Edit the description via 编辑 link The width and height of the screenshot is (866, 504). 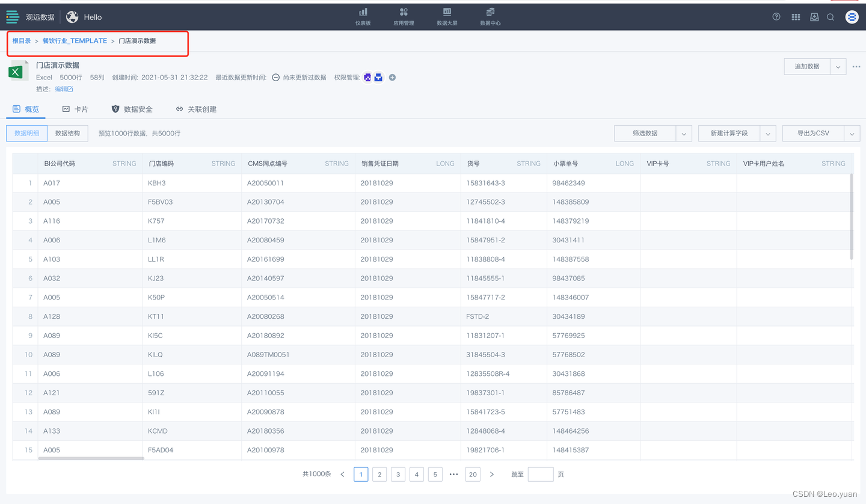64,89
